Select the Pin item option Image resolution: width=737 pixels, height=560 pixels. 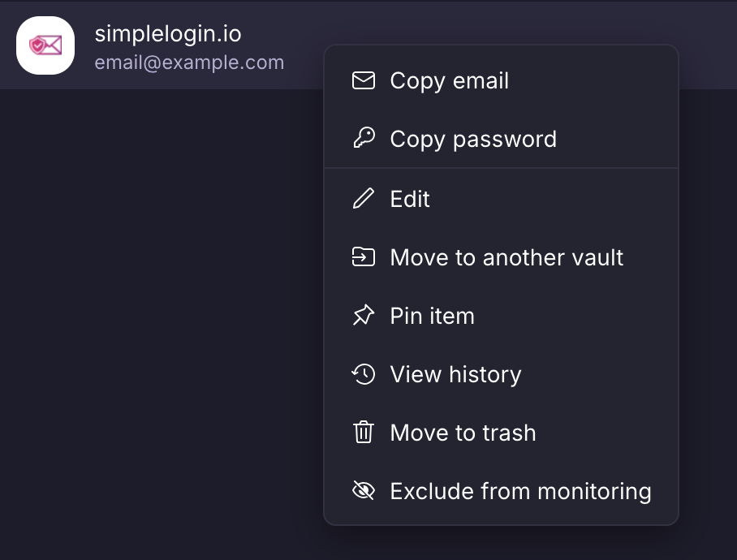click(432, 316)
